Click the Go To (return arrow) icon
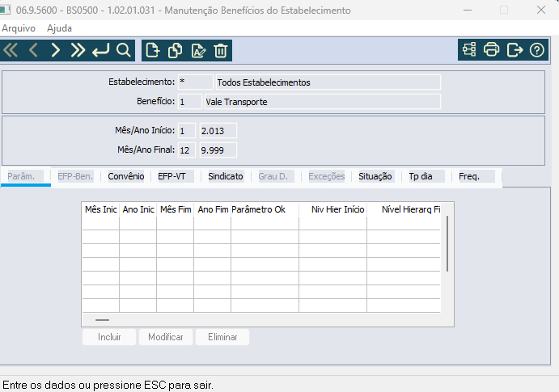This screenshot has width=559, height=392. pyautogui.click(x=100, y=50)
